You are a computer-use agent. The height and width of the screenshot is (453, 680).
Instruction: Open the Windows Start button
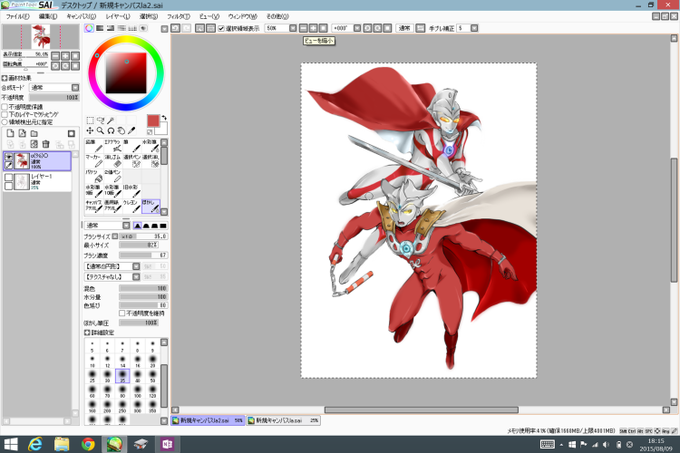[10, 444]
